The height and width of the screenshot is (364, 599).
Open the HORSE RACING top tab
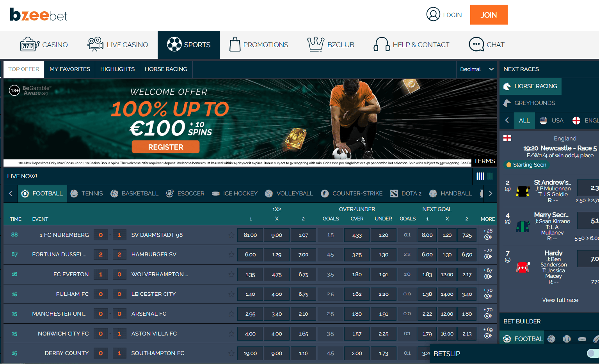pyautogui.click(x=166, y=69)
